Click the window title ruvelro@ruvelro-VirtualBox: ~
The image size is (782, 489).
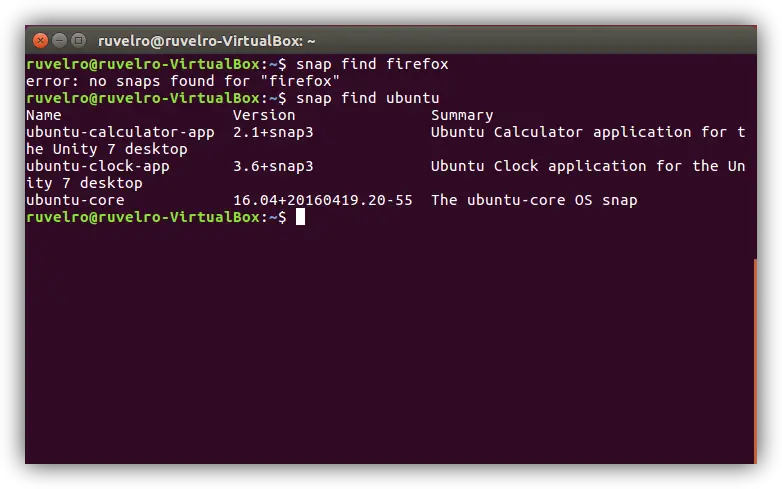(206, 41)
